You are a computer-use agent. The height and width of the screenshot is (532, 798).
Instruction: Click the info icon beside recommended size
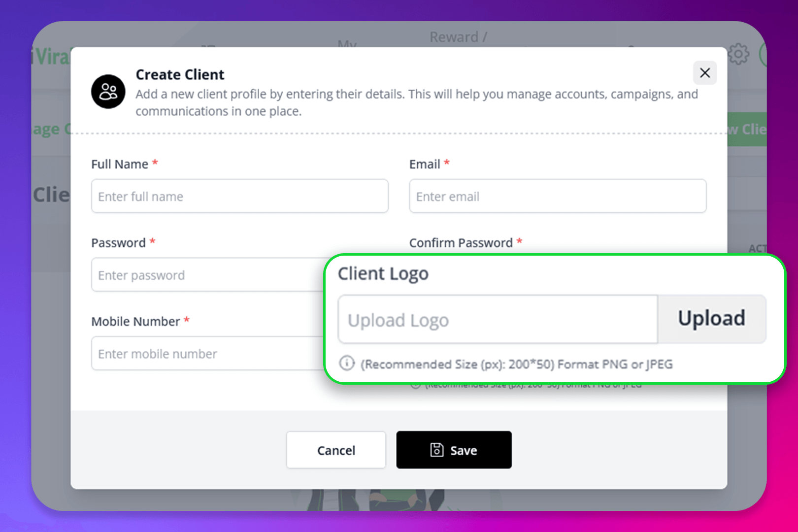347,364
